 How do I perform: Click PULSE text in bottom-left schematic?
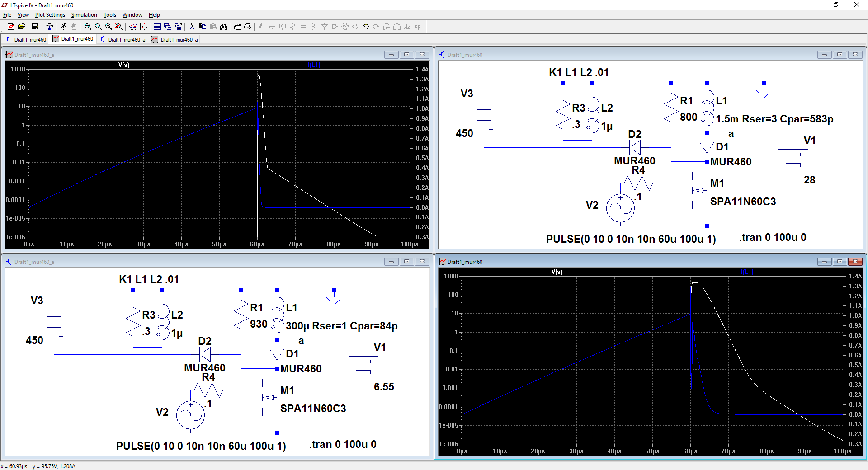tap(201, 446)
